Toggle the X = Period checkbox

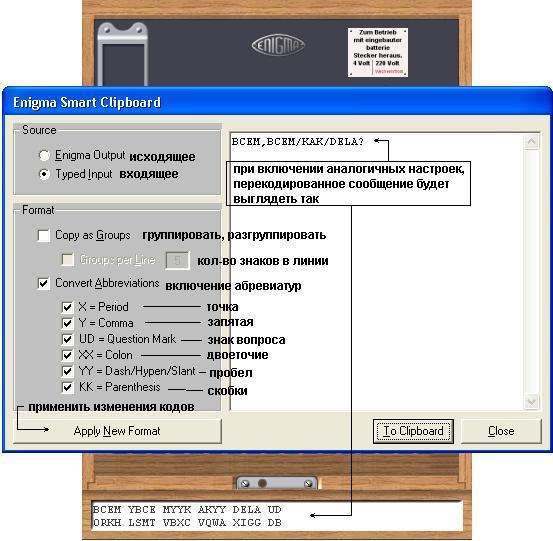67,307
